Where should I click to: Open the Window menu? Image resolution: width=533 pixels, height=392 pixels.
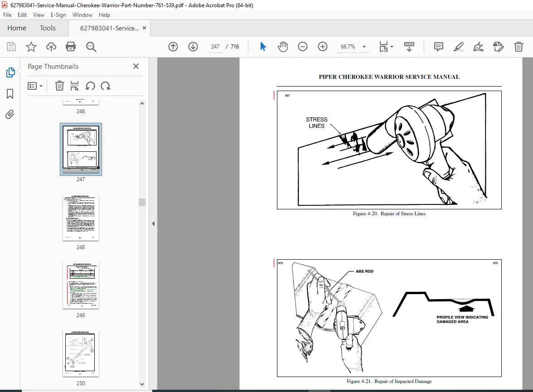click(82, 15)
